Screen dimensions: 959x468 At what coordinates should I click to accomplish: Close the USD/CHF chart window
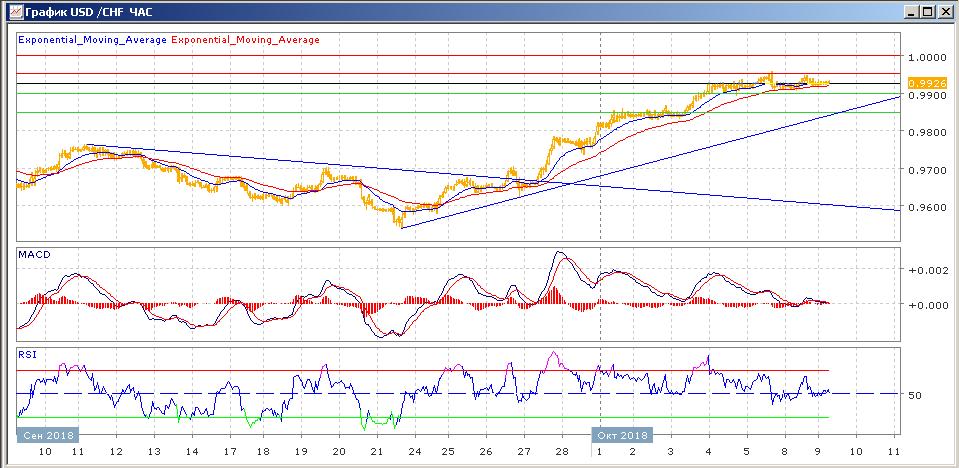pyautogui.click(x=945, y=12)
